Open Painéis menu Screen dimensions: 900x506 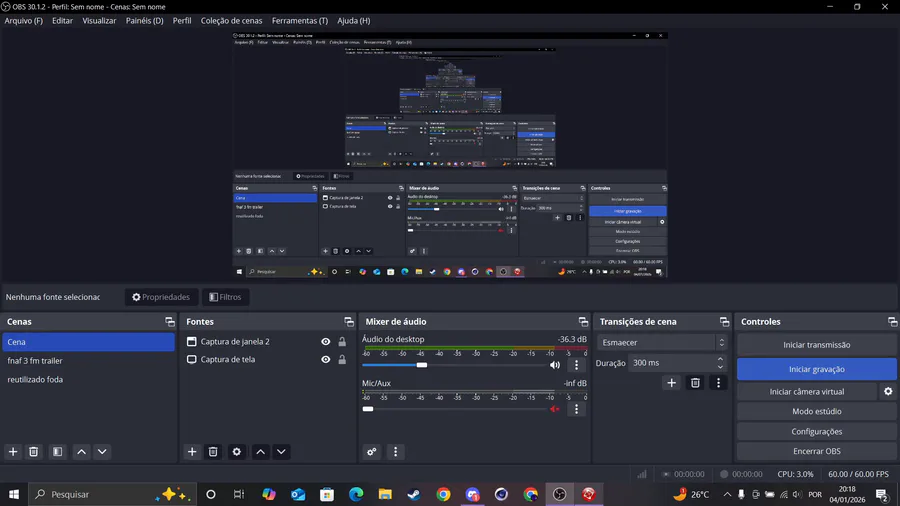tap(144, 21)
